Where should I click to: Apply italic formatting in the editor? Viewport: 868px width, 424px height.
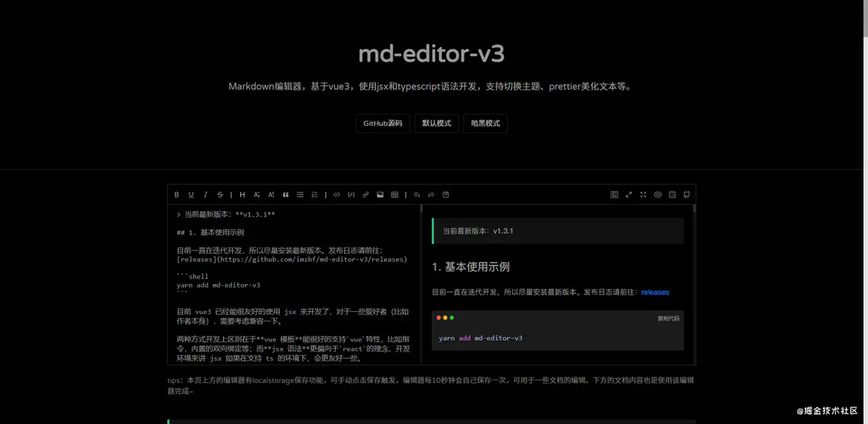pos(205,195)
